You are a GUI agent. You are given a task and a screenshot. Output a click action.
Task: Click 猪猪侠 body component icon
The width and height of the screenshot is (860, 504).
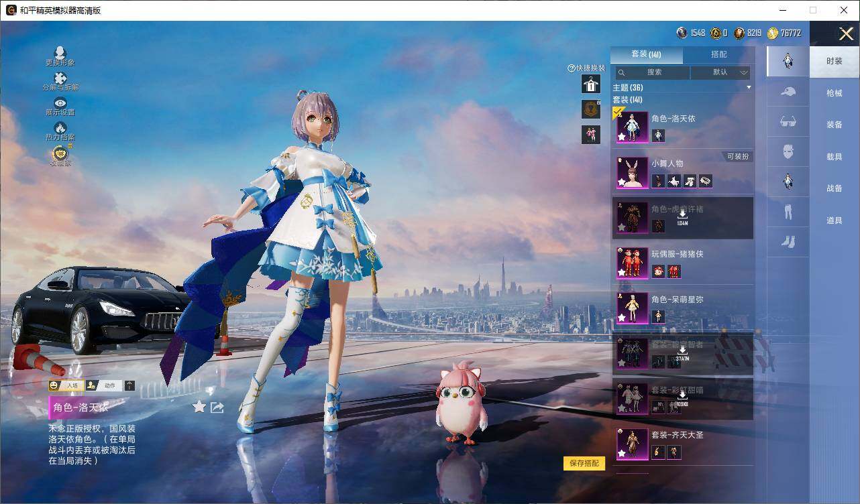pyautogui.click(x=674, y=271)
